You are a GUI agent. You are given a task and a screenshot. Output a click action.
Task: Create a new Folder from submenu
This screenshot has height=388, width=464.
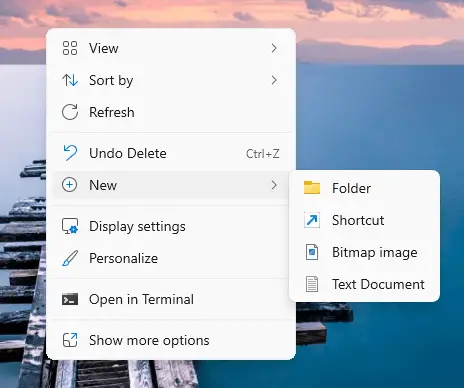pyautogui.click(x=364, y=188)
